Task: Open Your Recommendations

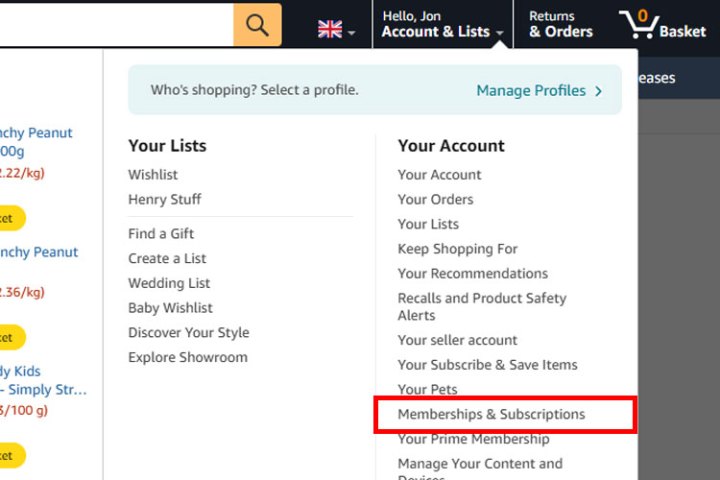Action: (x=473, y=273)
